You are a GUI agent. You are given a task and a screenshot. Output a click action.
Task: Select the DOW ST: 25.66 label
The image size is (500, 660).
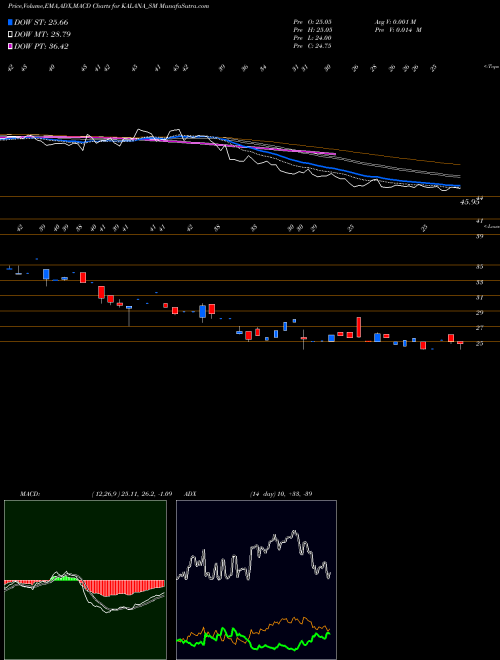click(x=41, y=22)
